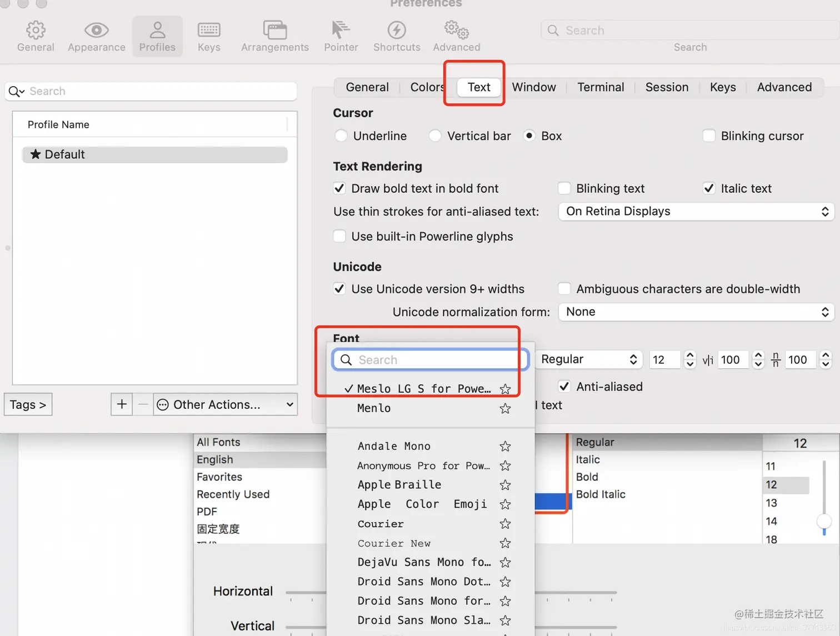
Task: Select Bold Italic in background font panel
Action: 601,494
